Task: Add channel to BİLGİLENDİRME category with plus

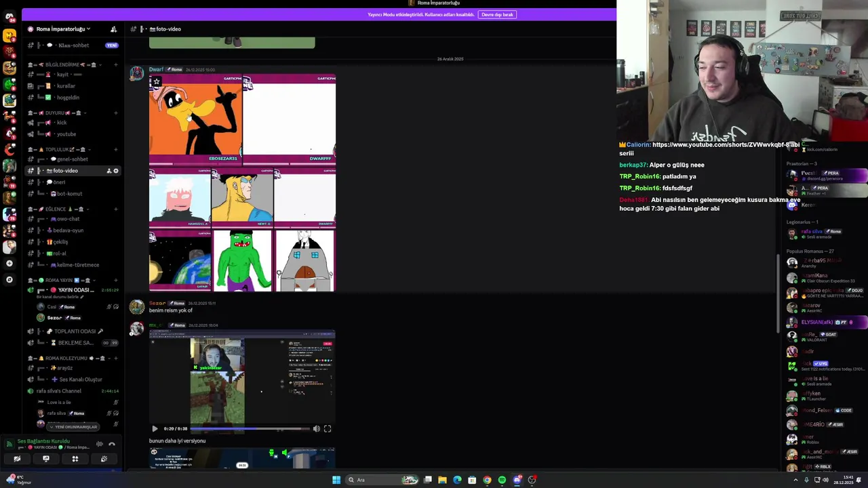Action: (116, 65)
